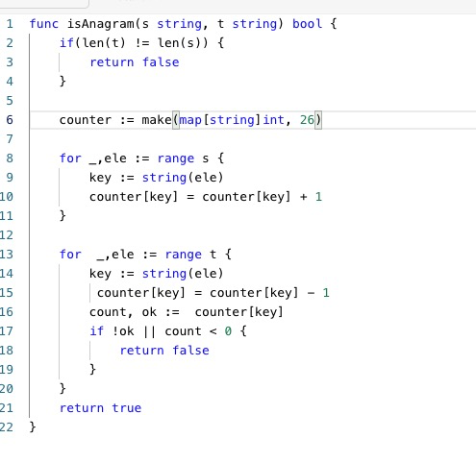Click 'key := string(ele)' on line 9
This screenshot has height=463, width=476.
pos(156,178)
